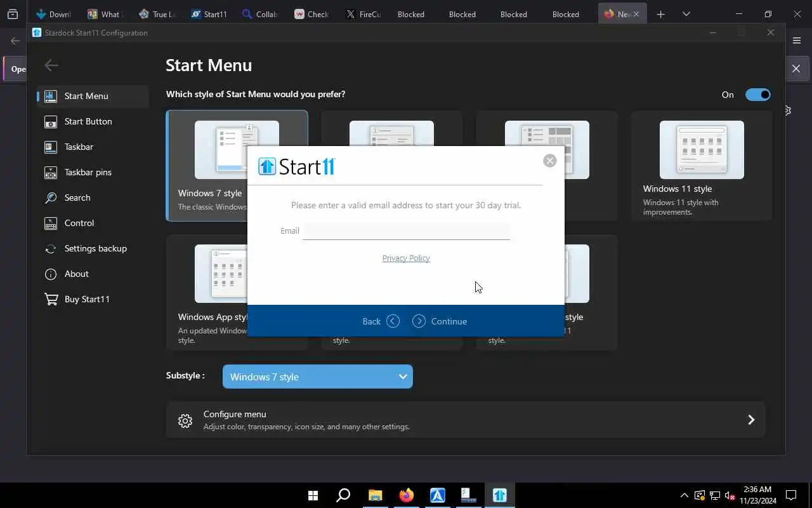812x508 pixels.
Task: Click Back in the trial dialog
Action: click(381, 321)
